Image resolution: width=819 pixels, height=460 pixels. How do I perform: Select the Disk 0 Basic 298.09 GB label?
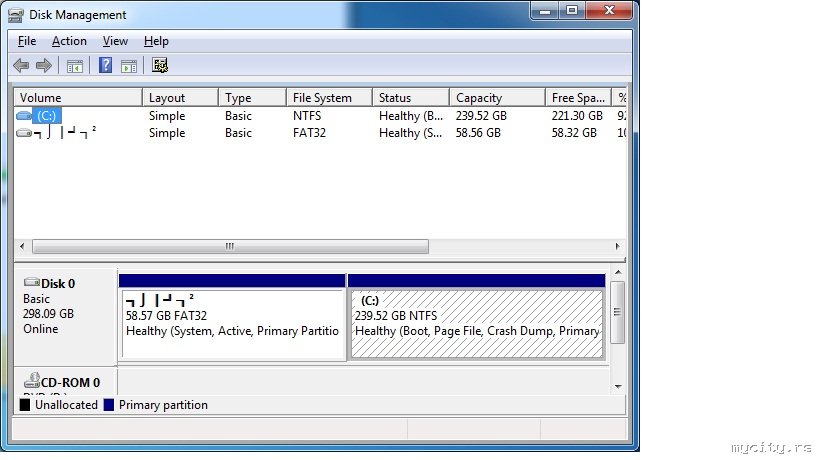click(65, 316)
